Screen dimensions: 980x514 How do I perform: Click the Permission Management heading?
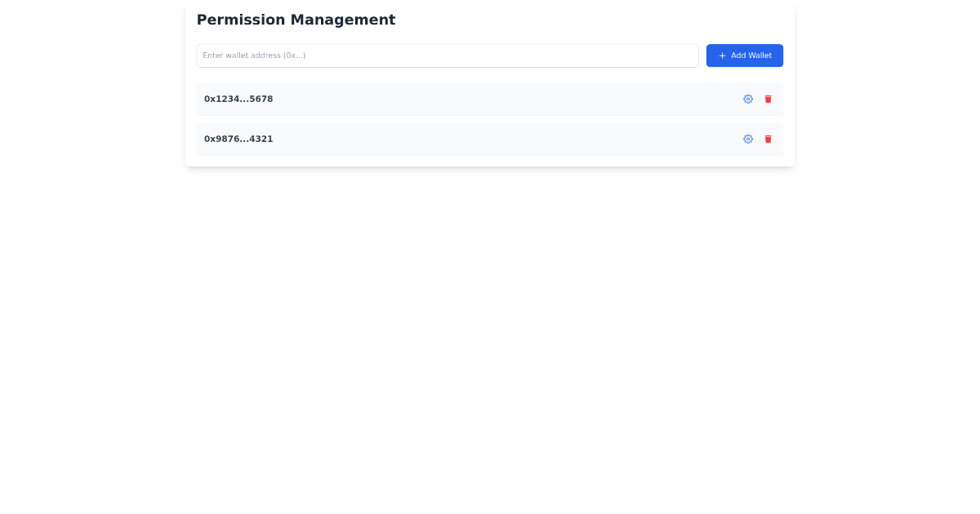296,20
